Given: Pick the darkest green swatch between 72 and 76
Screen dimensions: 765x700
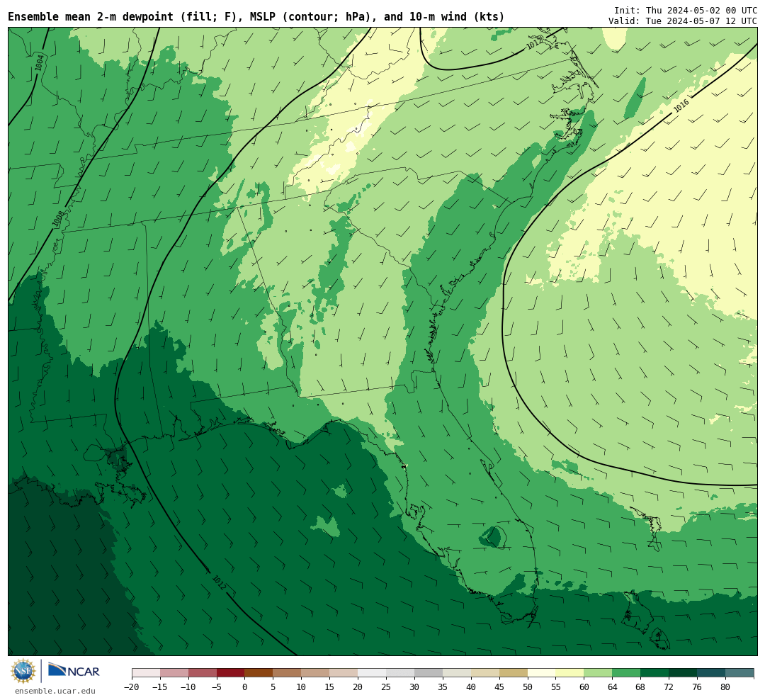Looking at the screenshot, I should pos(683,673).
